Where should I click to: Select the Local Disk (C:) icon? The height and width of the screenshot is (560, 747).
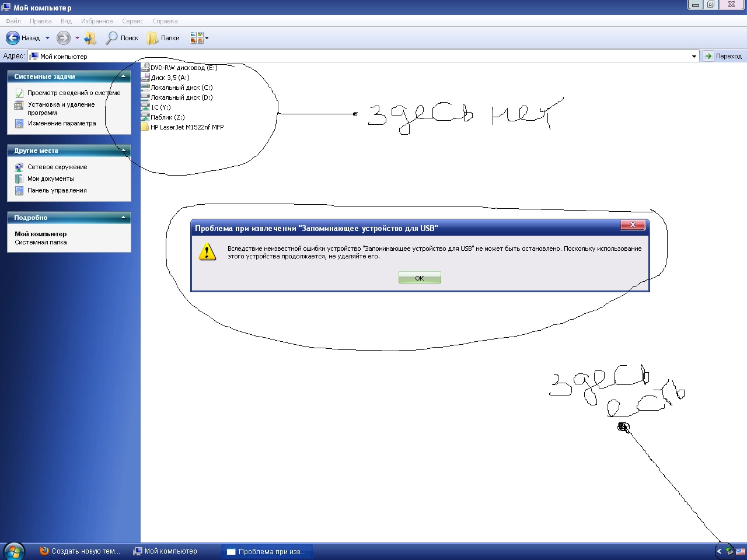(145, 87)
